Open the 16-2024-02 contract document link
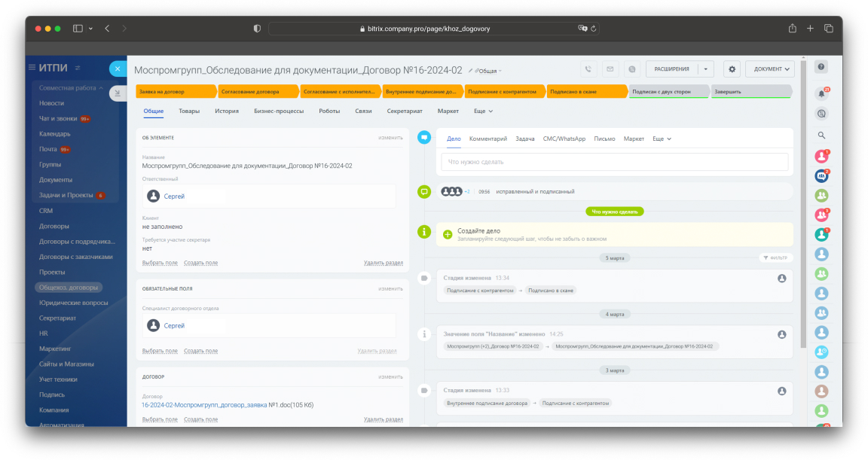Screen dimensions: 868x460 pyautogui.click(x=204, y=405)
